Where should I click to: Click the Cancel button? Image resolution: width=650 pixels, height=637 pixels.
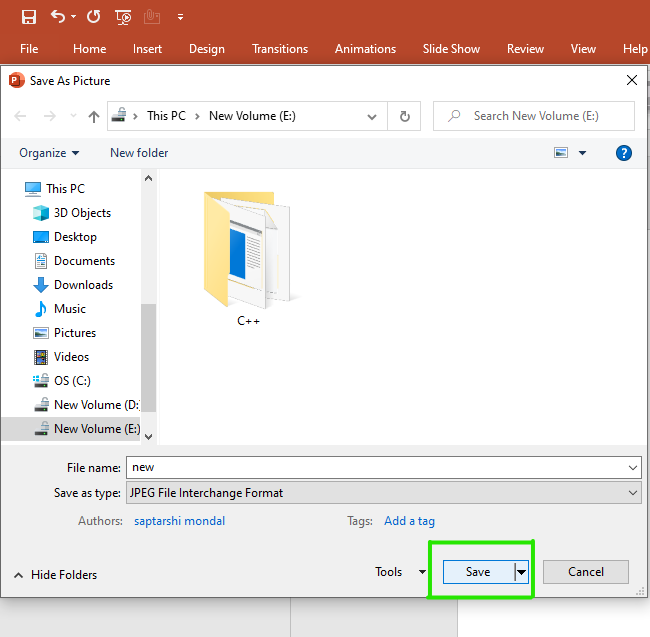585,572
